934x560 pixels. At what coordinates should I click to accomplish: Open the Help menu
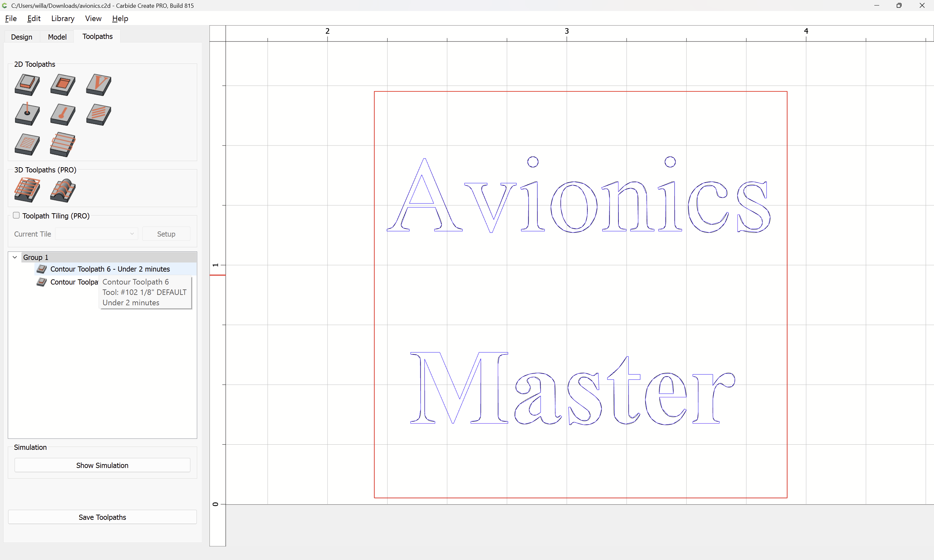pyautogui.click(x=120, y=18)
